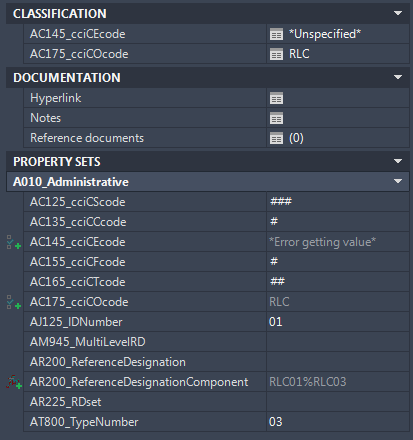Select the AR200_ReferenceDesignation property row
Viewport: 413px width, 440px height.
[x=216, y=362]
